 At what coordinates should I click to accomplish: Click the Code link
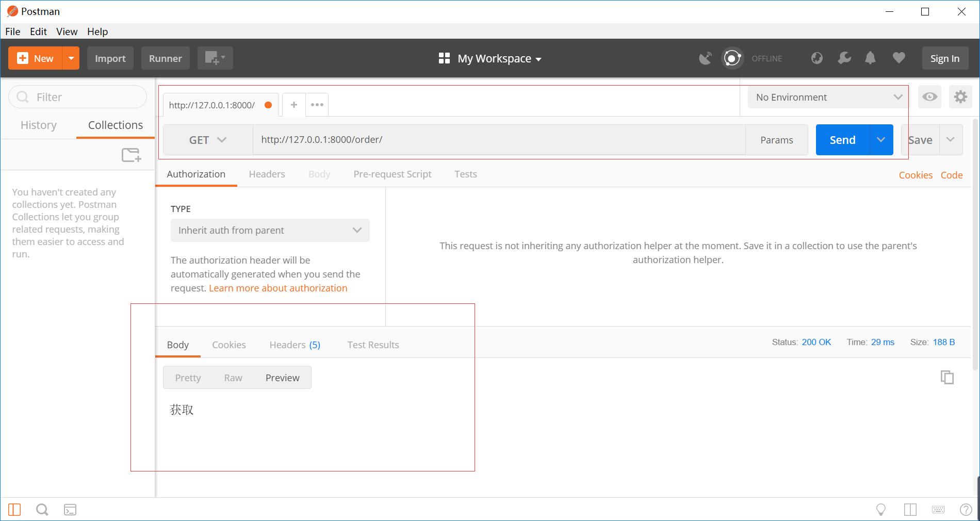click(952, 175)
